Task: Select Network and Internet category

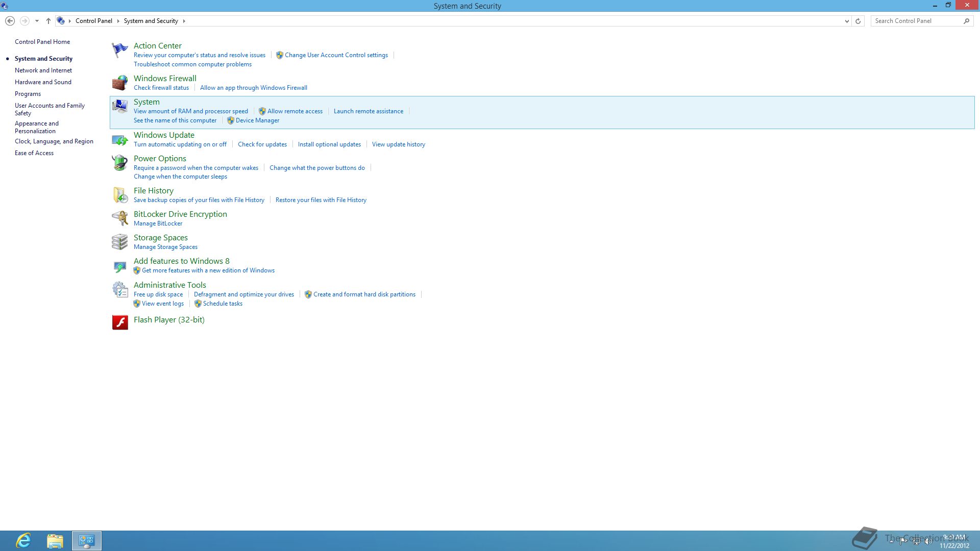Action: point(43,70)
